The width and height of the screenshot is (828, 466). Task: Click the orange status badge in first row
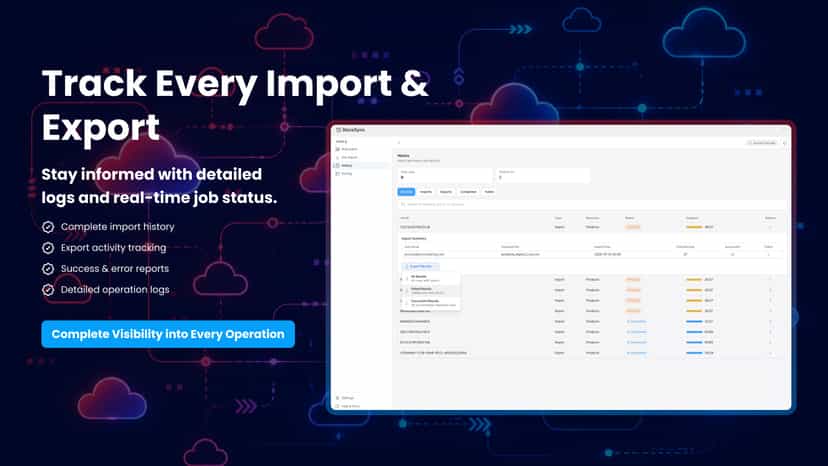tap(633, 227)
